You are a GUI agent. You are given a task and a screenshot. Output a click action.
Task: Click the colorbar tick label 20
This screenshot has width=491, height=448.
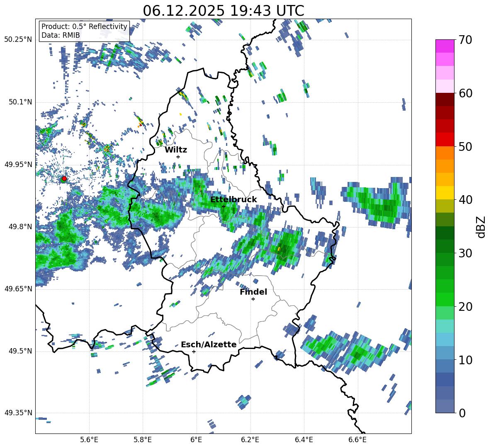click(x=465, y=306)
